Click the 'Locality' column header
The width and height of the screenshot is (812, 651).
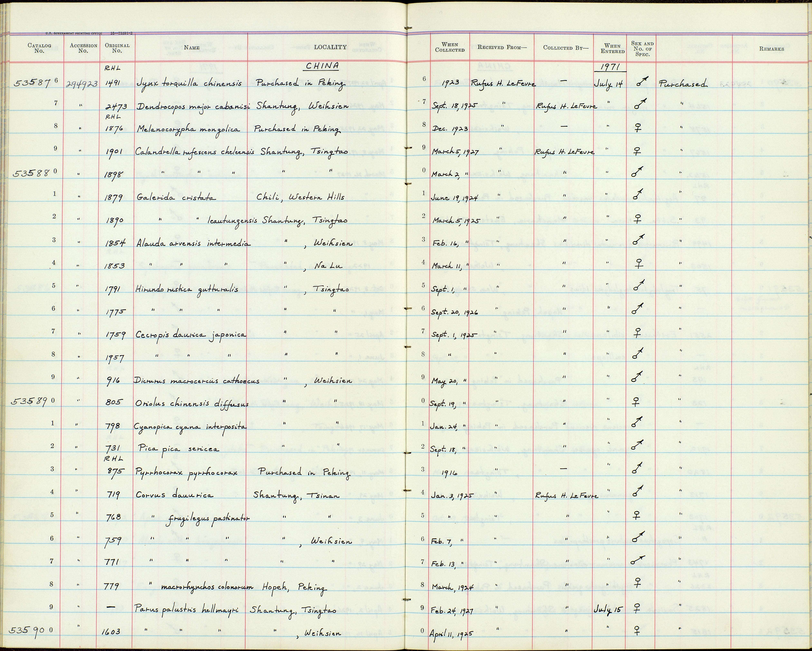330,47
